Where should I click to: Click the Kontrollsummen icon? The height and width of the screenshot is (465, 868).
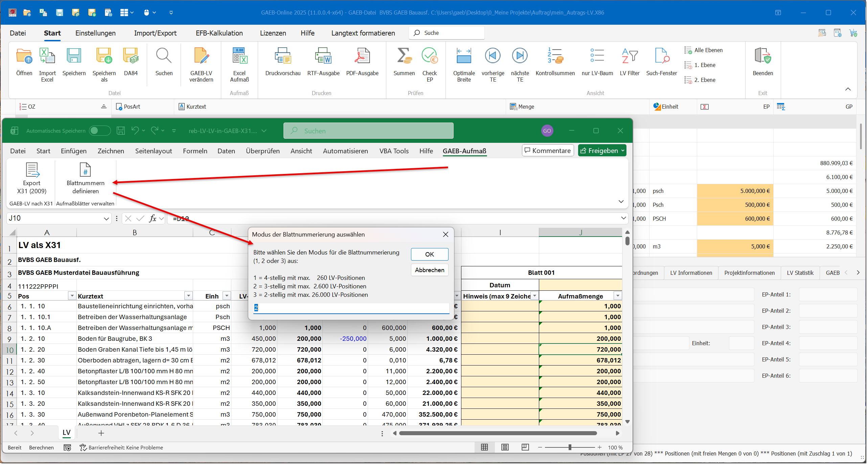point(555,56)
